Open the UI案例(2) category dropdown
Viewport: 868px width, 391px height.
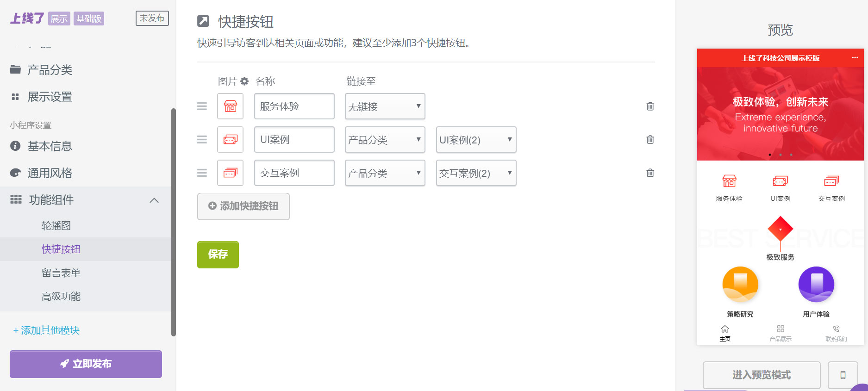click(x=476, y=140)
